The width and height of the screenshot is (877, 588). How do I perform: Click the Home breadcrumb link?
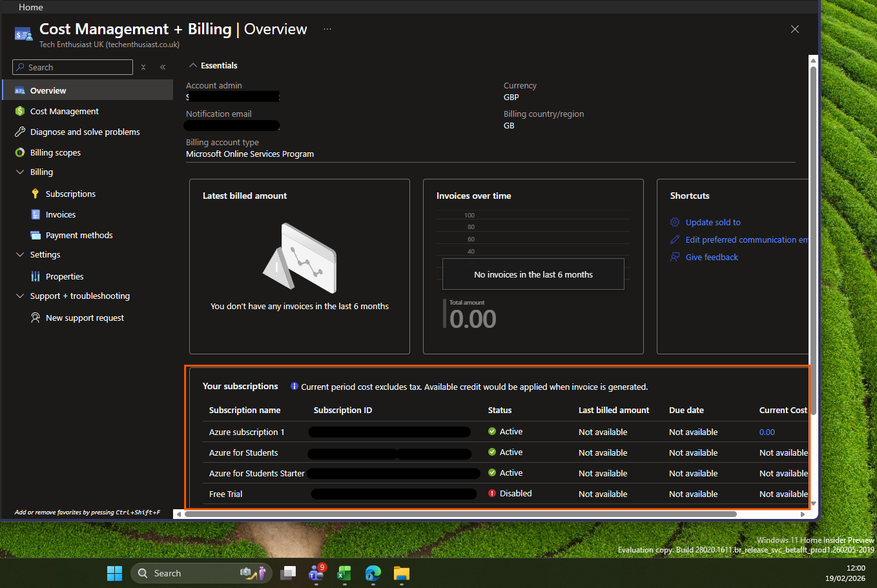[31, 7]
